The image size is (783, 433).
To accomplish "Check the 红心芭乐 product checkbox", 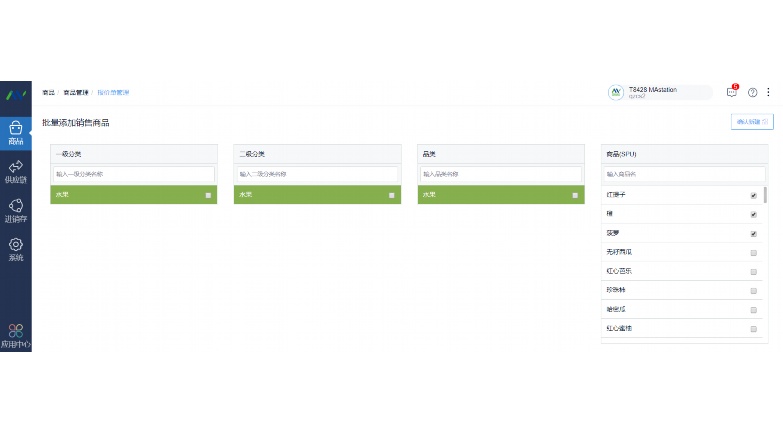I will click(754, 272).
